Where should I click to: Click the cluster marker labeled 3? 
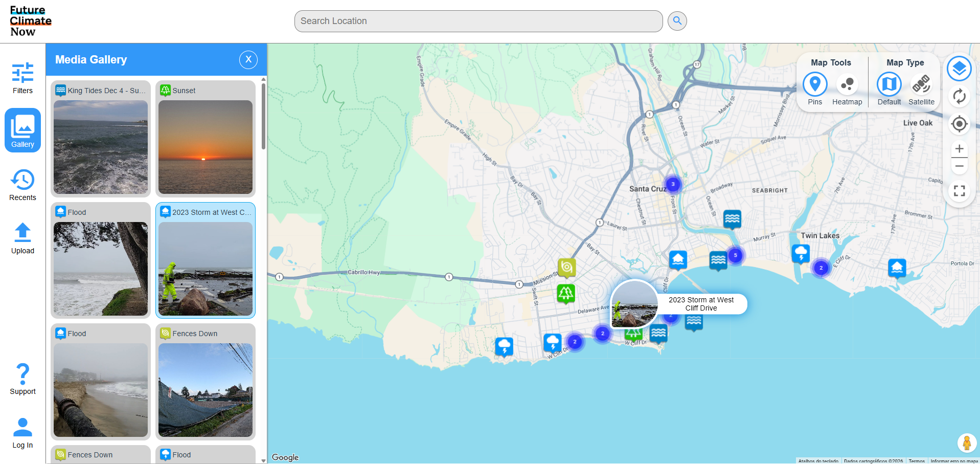pyautogui.click(x=673, y=184)
